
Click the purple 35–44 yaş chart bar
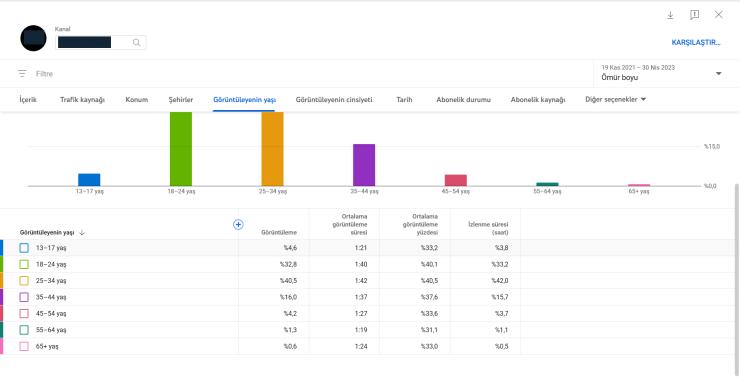coord(364,165)
